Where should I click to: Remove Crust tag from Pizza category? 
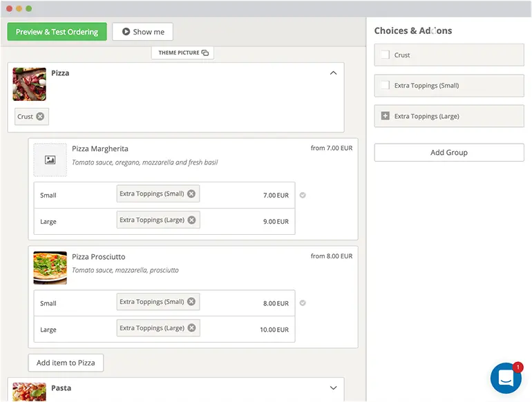pyautogui.click(x=40, y=116)
